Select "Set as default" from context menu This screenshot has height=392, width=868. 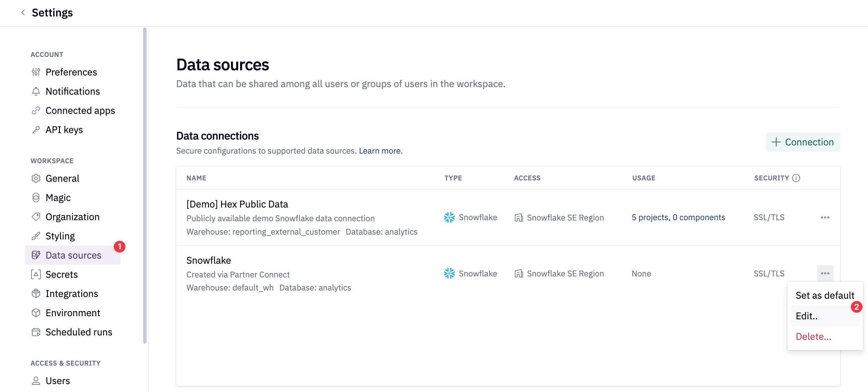[x=824, y=295]
